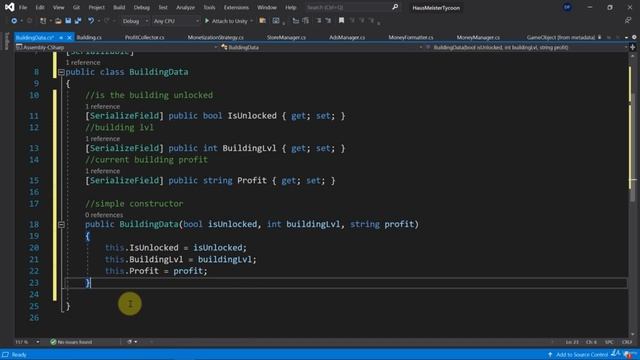The width and height of the screenshot is (640, 360).
Task: Open the File menu
Action: [23, 7]
